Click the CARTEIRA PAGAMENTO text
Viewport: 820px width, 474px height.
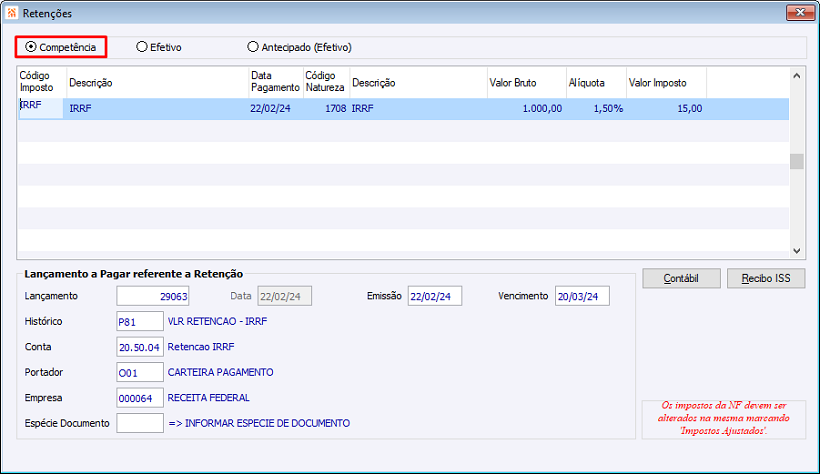[x=220, y=373]
